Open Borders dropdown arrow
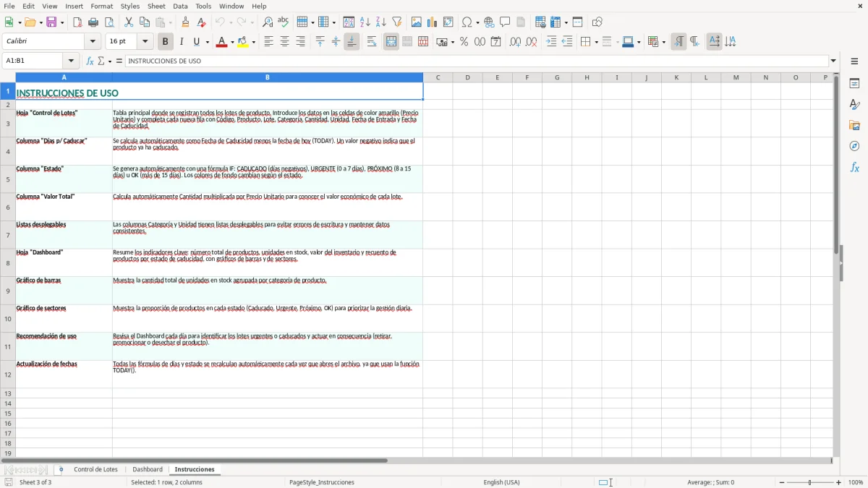Image resolution: width=868 pixels, height=488 pixels. coord(595,42)
